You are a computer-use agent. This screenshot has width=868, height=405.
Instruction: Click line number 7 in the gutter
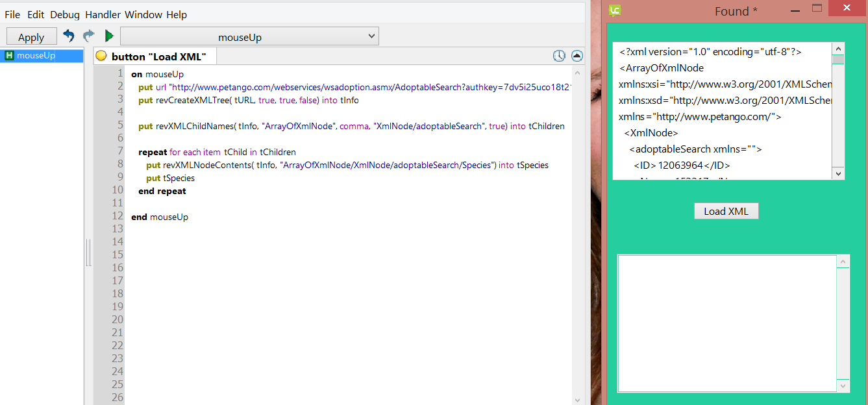(x=119, y=151)
